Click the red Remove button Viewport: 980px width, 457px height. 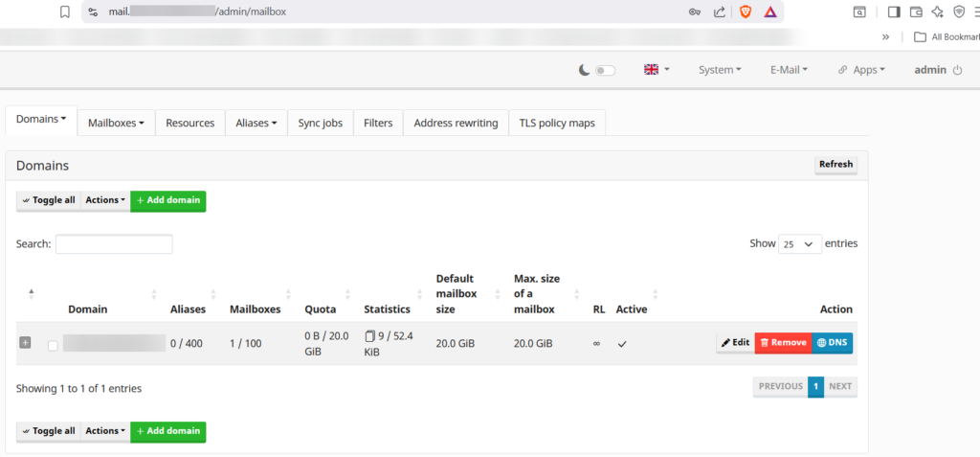(x=782, y=342)
